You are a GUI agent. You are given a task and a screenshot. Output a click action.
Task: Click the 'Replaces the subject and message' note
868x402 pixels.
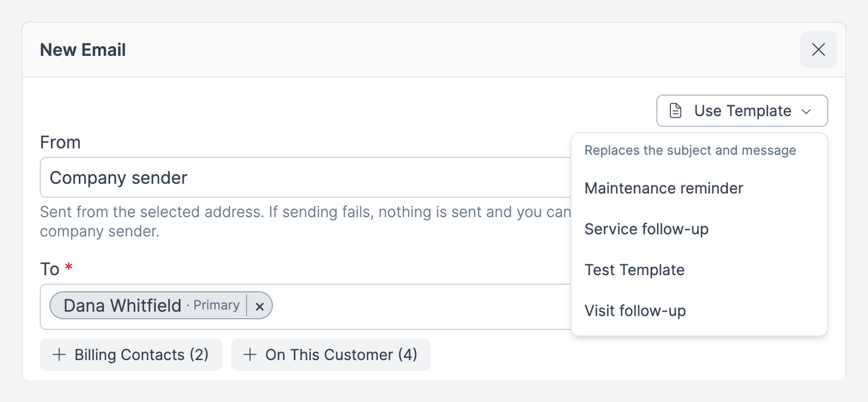(x=690, y=150)
